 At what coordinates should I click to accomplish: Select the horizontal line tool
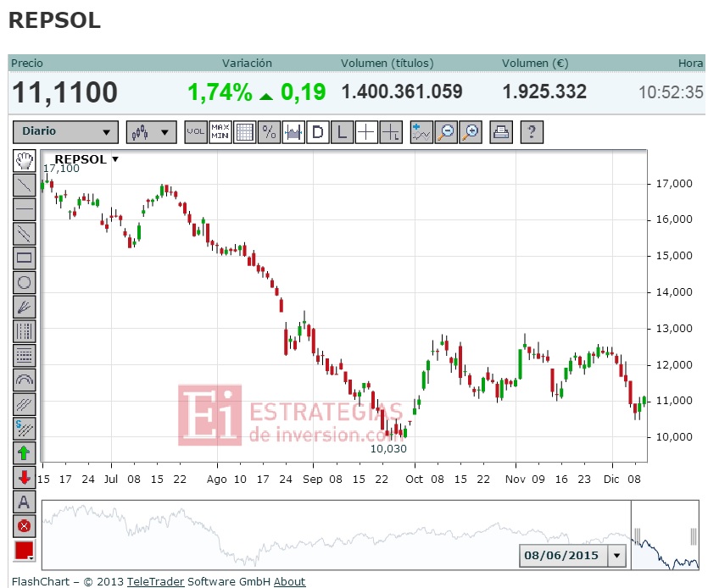(24, 209)
